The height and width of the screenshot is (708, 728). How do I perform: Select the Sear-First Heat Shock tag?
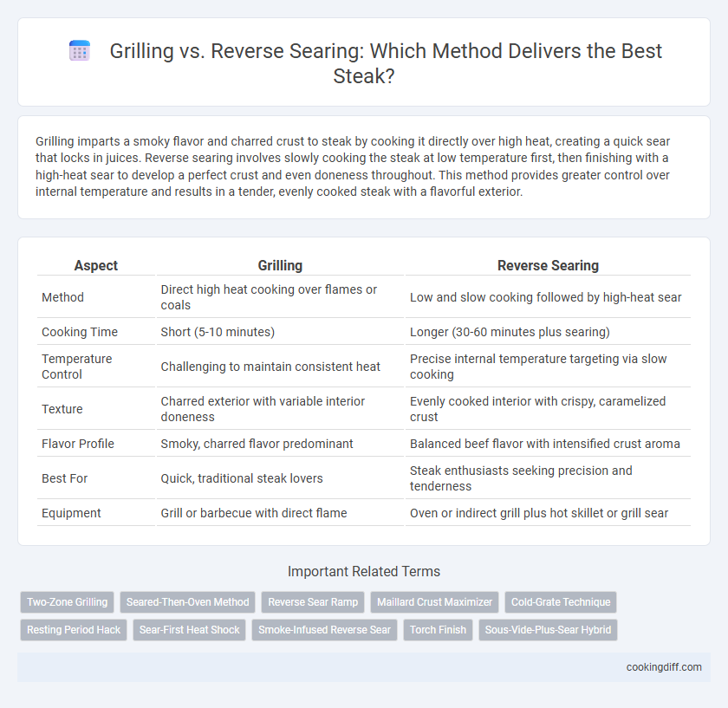coord(190,630)
